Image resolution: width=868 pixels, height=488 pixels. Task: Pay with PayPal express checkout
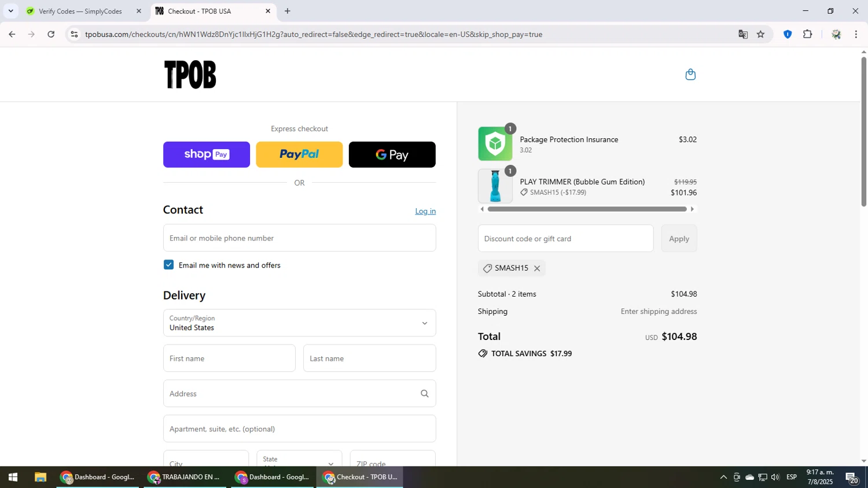(x=299, y=154)
